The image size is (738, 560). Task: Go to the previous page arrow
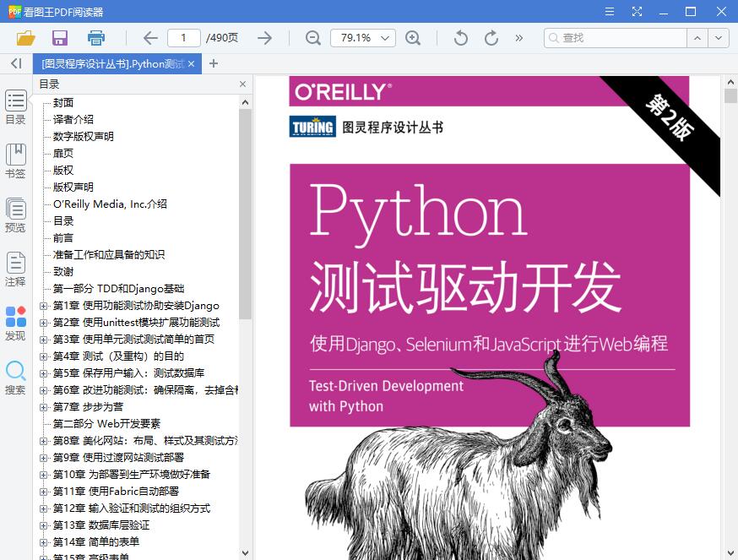point(150,38)
